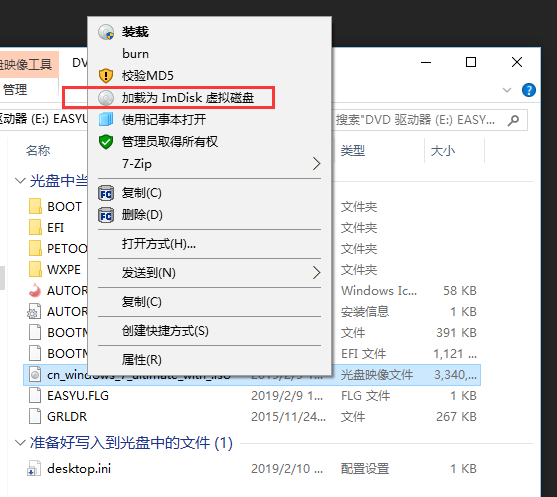Click the red AUTOR icon file

[35, 290]
